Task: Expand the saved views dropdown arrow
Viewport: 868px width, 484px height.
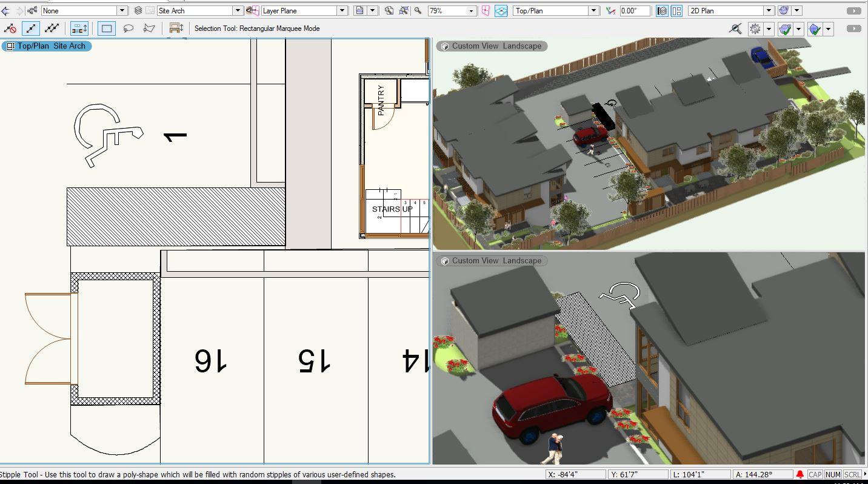Action: 373,11
